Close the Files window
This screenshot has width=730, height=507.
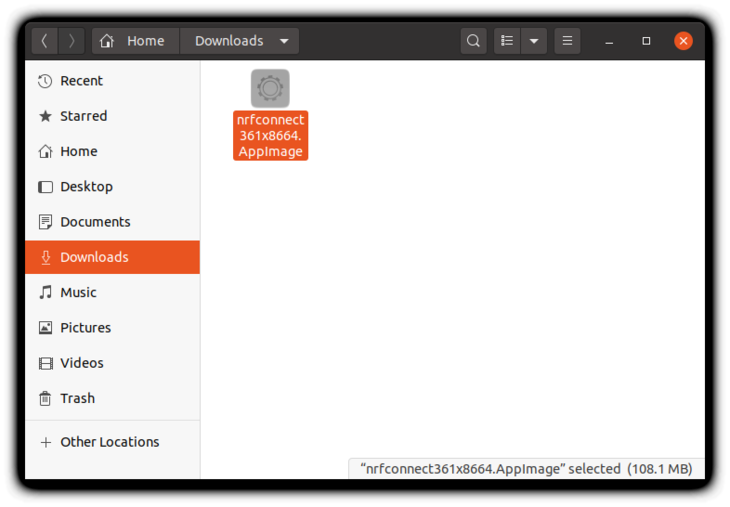tap(683, 41)
